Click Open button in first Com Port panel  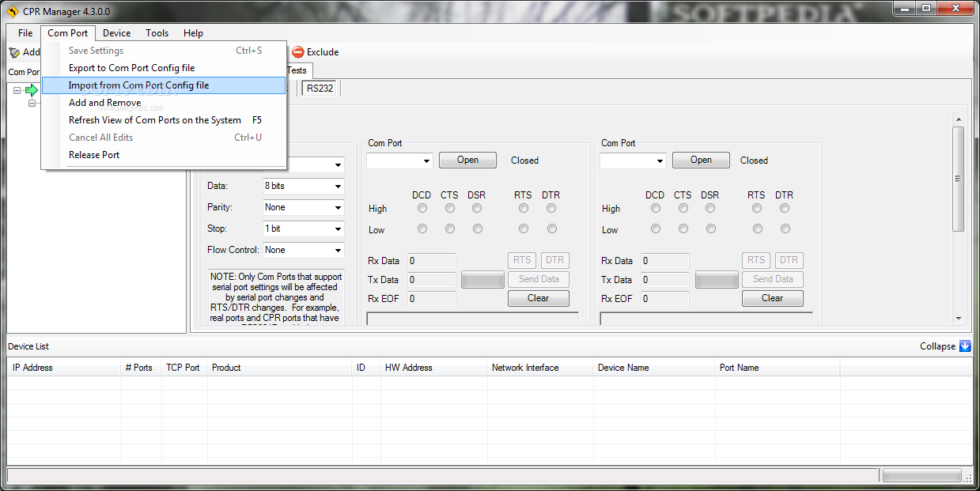point(467,160)
